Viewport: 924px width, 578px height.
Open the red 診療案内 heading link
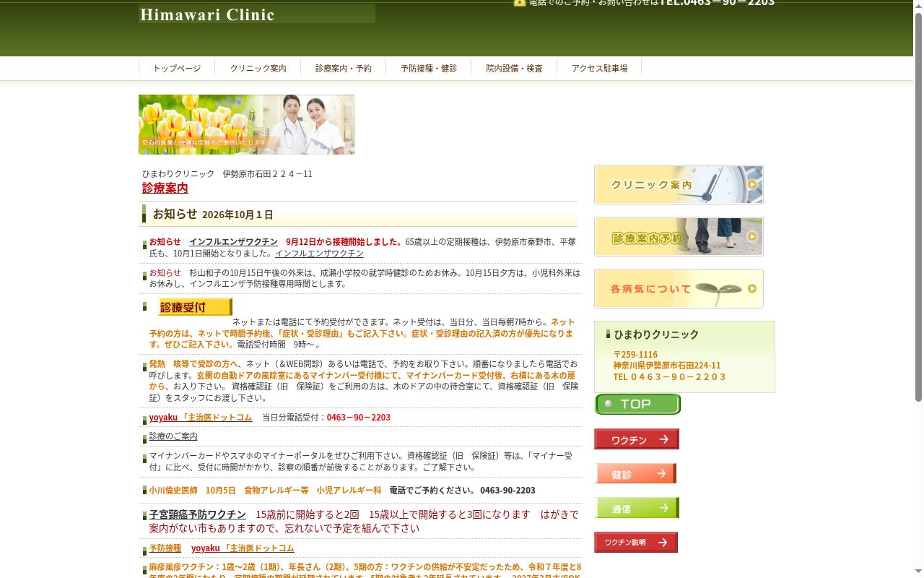[x=165, y=188]
